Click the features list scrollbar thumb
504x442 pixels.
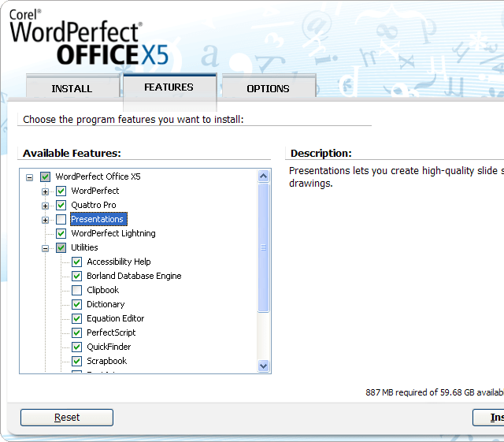tap(264, 247)
